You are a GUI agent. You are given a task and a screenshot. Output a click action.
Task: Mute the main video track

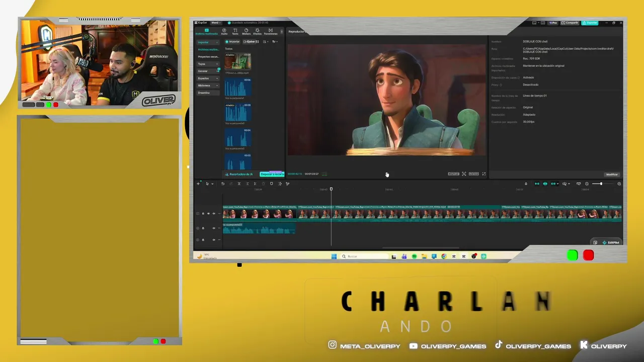(x=214, y=214)
